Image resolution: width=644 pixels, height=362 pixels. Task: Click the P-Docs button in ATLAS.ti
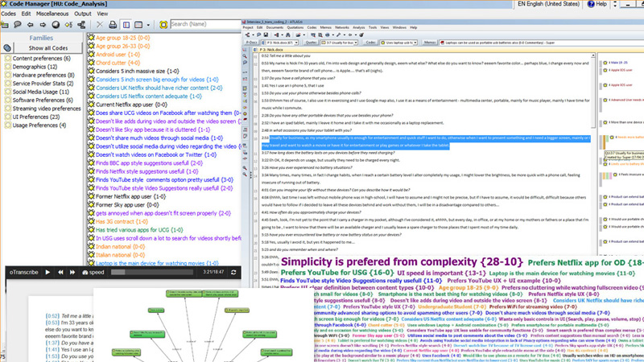coord(251,43)
